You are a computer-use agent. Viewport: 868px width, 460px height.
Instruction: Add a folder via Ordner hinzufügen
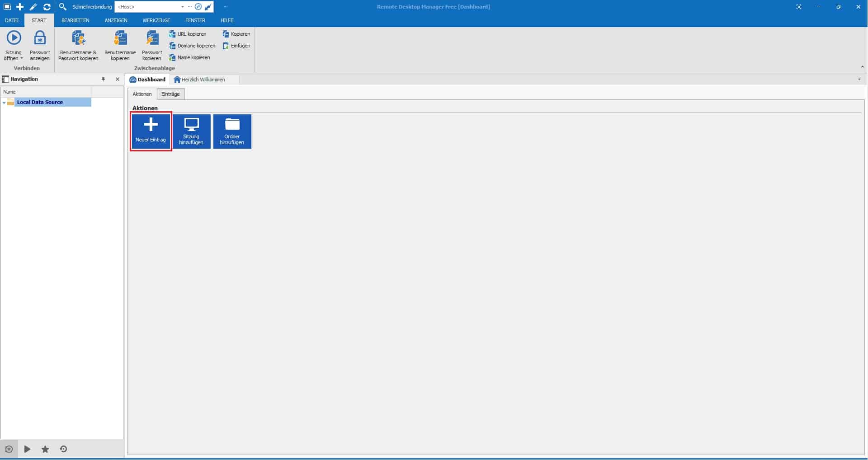click(x=232, y=131)
